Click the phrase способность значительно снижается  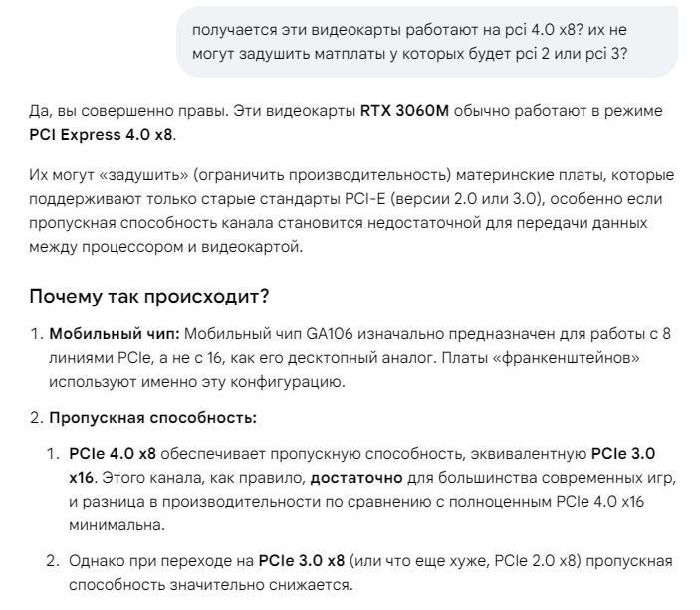click(211, 585)
